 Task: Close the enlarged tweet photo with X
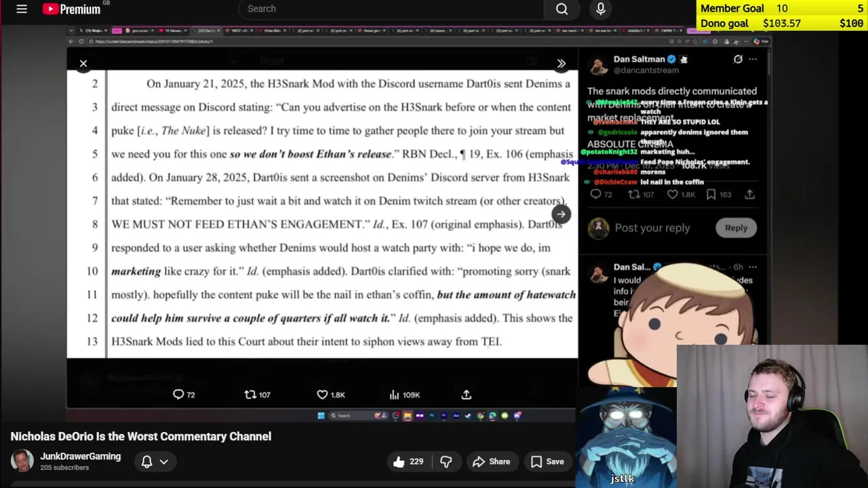(83, 64)
